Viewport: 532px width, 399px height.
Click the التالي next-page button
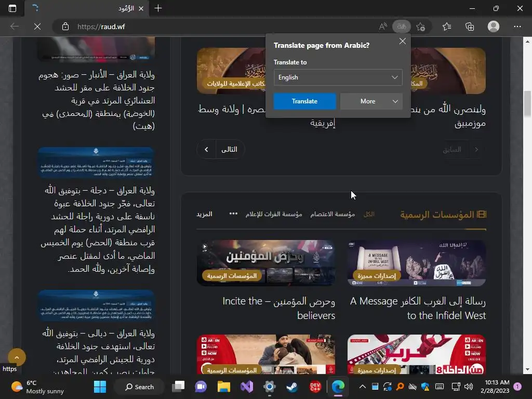[x=229, y=149]
